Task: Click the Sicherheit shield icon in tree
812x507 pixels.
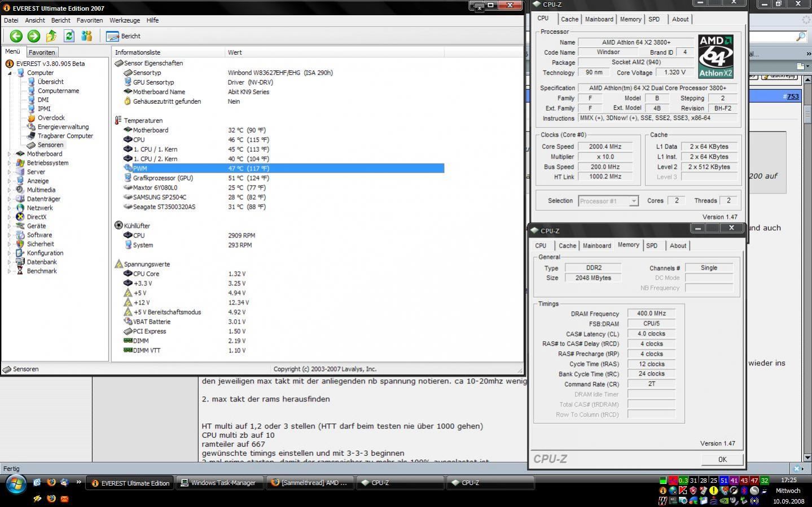Action: point(20,244)
